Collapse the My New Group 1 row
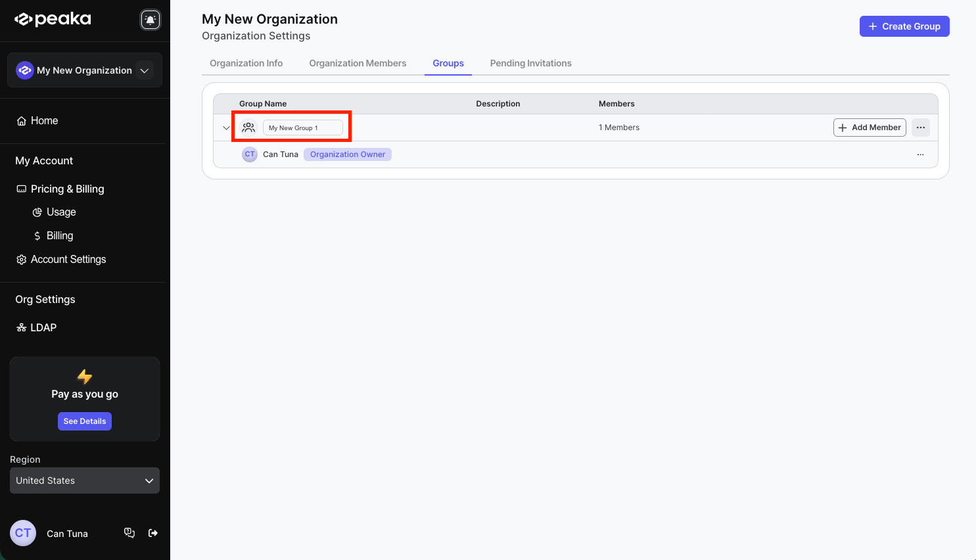Image resolution: width=976 pixels, height=560 pixels. [x=226, y=127]
